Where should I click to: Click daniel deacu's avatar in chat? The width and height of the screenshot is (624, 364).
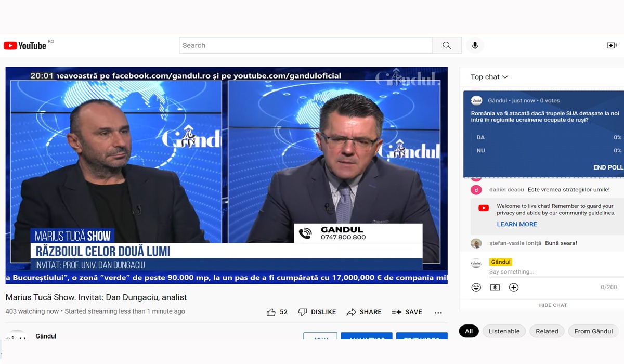tap(476, 190)
